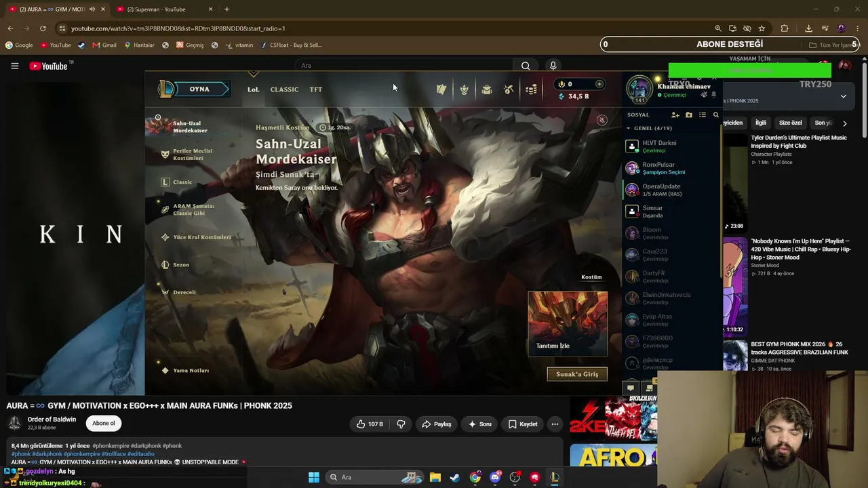Search the League friends list
The width and height of the screenshot is (868, 488).
[715, 115]
